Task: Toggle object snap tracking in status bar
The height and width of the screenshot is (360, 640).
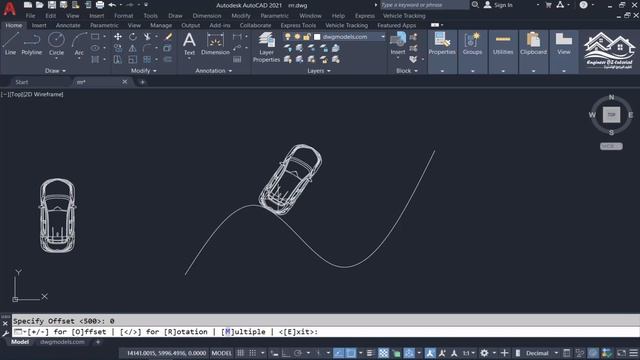Action: [338, 353]
